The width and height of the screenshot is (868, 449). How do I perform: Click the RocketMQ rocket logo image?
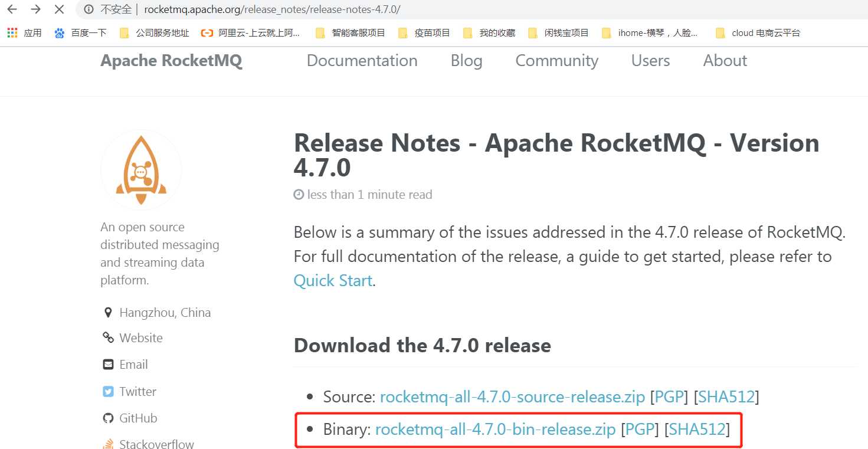(x=141, y=170)
